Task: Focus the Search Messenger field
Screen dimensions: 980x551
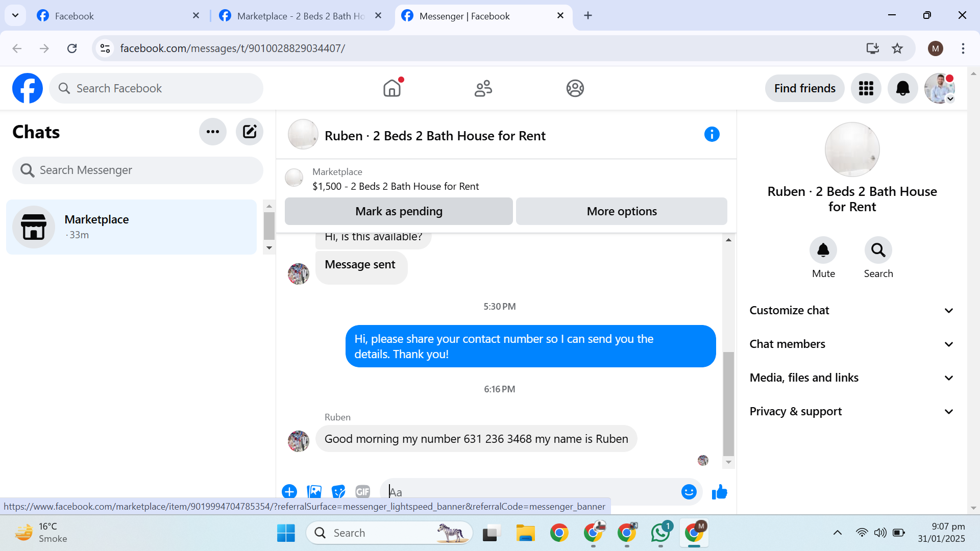Action: (x=138, y=170)
